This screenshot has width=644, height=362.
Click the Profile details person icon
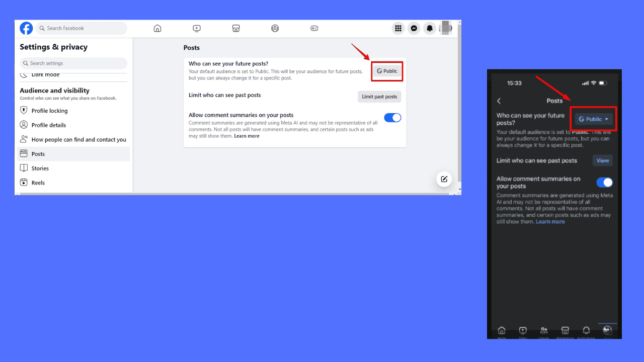point(24,125)
